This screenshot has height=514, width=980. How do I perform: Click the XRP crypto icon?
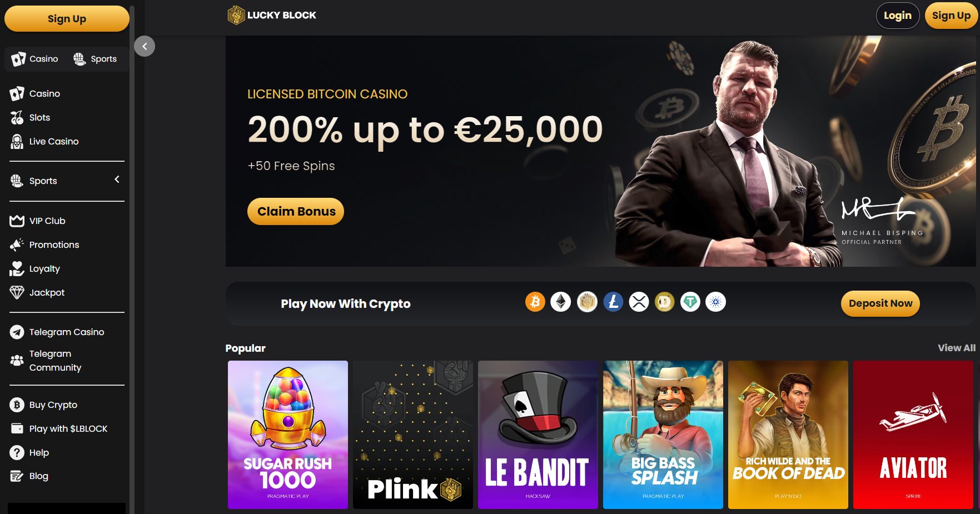tap(639, 302)
